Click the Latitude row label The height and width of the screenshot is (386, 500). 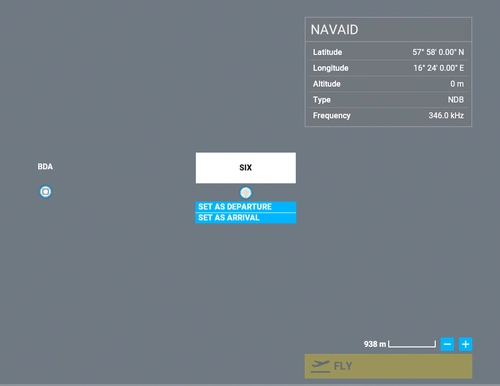pyautogui.click(x=327, y=52)
